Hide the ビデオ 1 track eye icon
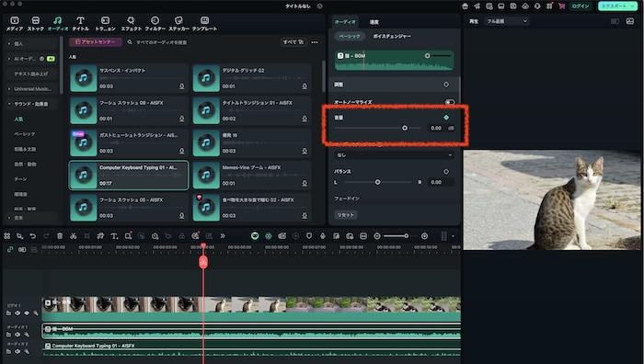The height and width of the screenshot is (364, 644). pos(27,313)
